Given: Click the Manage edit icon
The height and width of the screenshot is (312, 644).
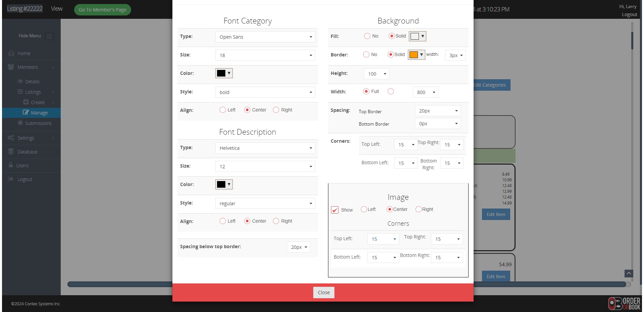Looking at the screenshot, I should pos(26,113).
